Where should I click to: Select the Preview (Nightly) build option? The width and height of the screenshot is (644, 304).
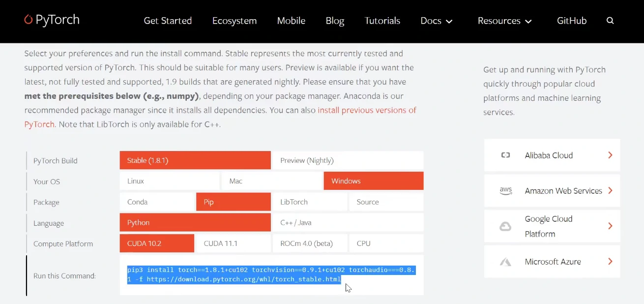[348, 160]
